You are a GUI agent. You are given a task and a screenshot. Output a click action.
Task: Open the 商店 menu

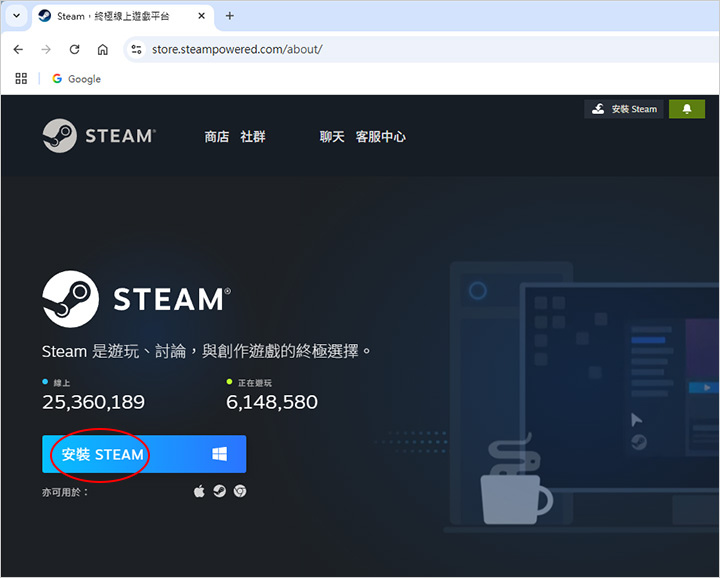point(217,136)
